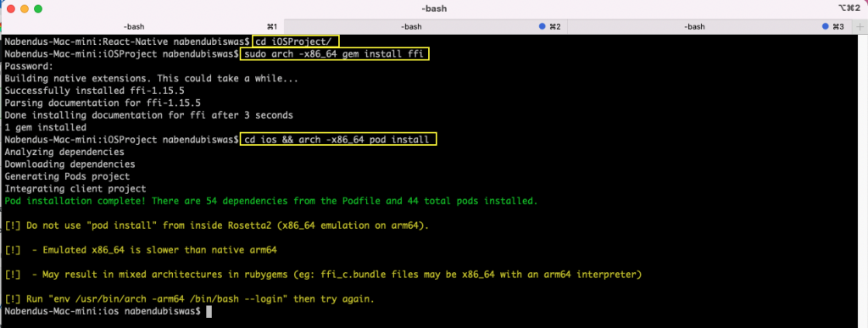The height and width of the screenshot is (328, 868).
Task: Click the 'Downloading dependencies' line
Action: 70,164
